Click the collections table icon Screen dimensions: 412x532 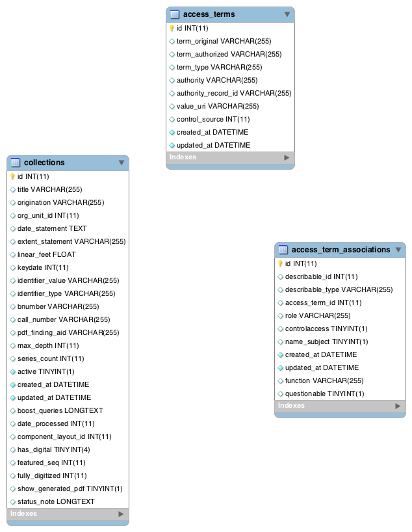(x=15, y=163)
